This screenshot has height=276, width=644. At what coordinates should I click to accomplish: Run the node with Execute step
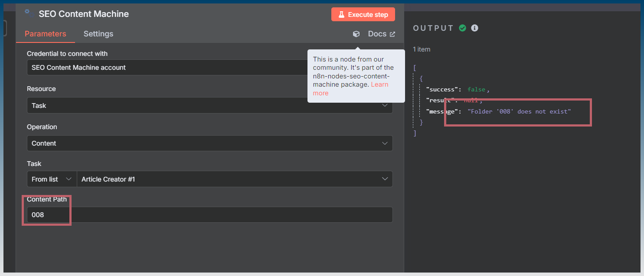pos(363,14)
